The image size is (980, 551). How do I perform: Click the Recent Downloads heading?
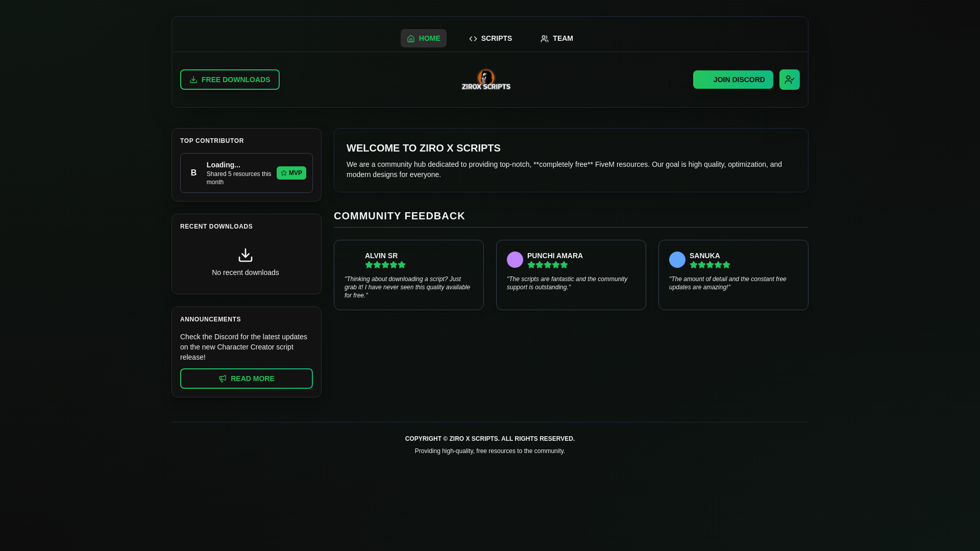coord(216,227)
